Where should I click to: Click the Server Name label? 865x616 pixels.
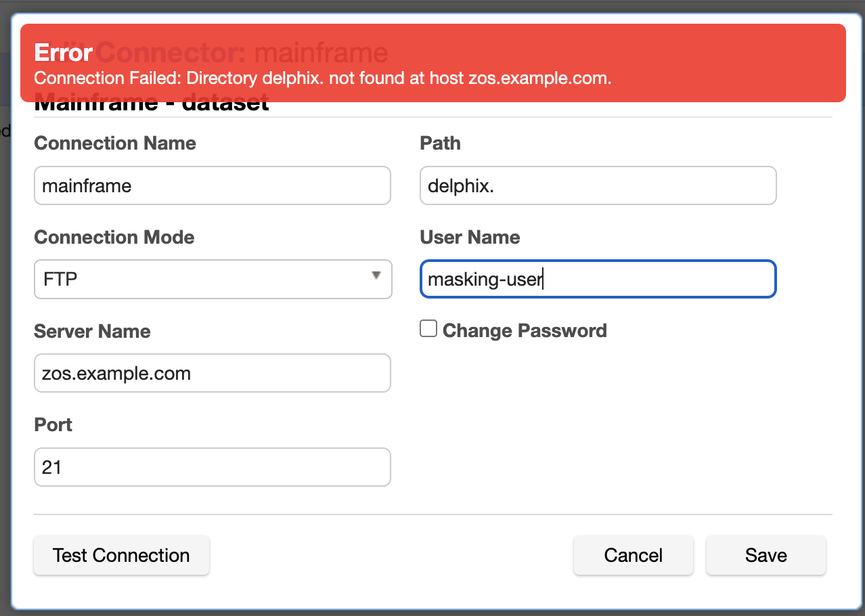tap(92, 332)
